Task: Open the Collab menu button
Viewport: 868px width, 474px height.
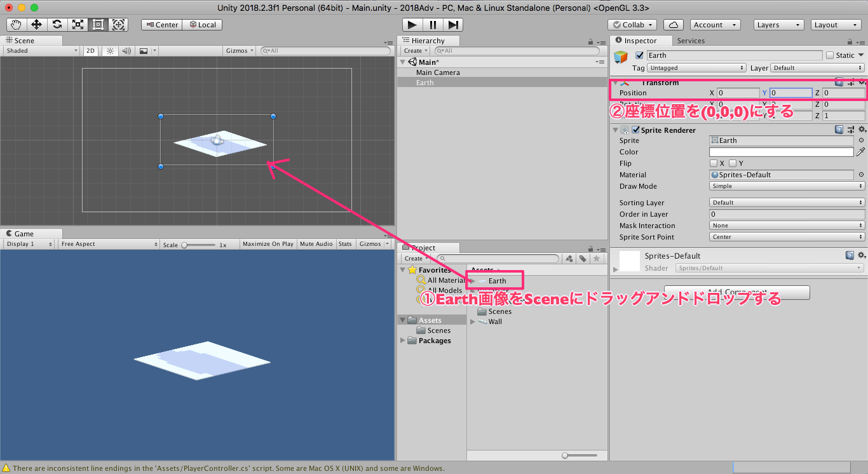Action: click(x=632, y=25)
